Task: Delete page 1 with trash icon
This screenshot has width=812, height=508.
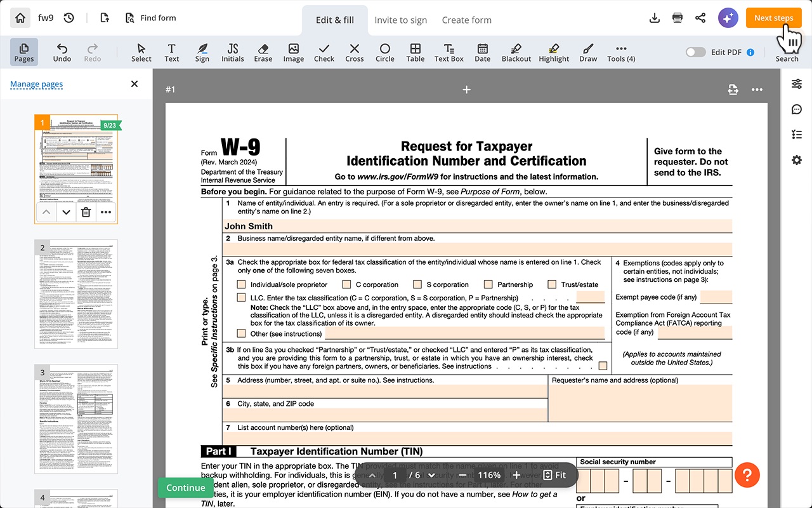Action: [x=86, y=213]
